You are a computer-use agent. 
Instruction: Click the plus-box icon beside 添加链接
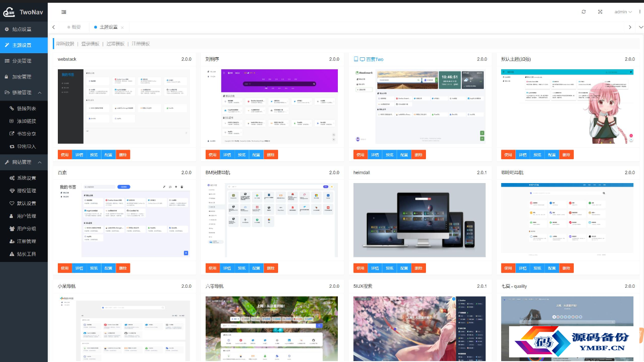(x=12, y=121)
